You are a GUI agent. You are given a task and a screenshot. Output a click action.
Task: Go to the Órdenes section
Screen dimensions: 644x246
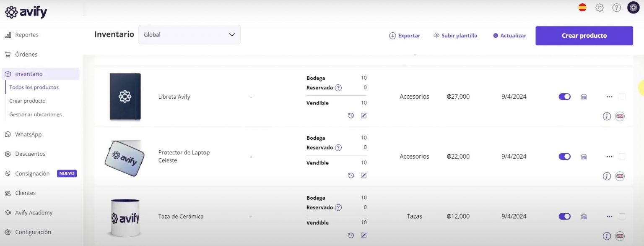[x=26, y=54]
